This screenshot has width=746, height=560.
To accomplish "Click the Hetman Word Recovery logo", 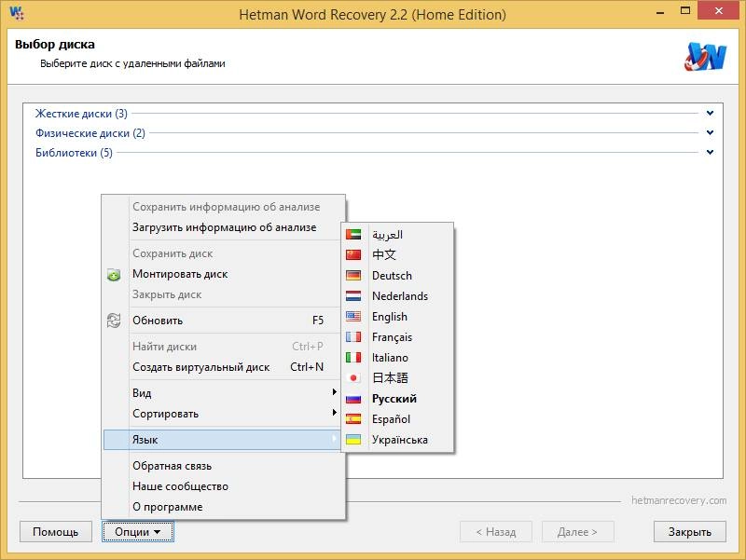I will (706, 57).
